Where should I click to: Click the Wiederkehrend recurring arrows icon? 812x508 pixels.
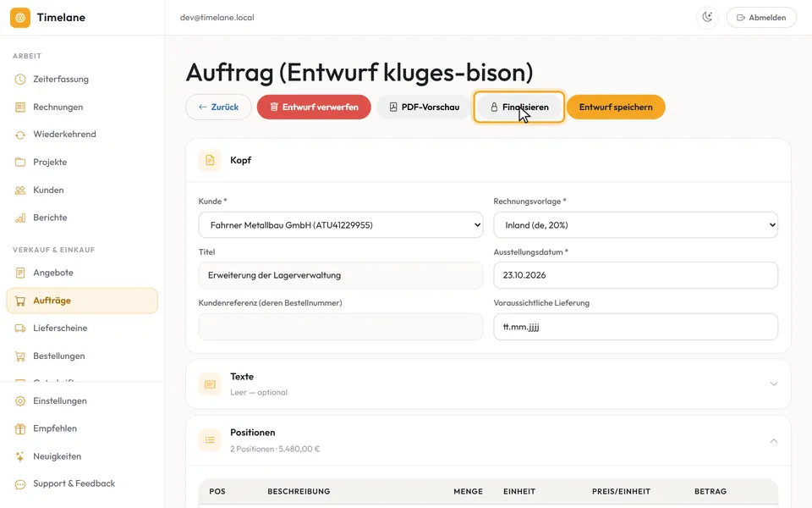coord(20,135)
